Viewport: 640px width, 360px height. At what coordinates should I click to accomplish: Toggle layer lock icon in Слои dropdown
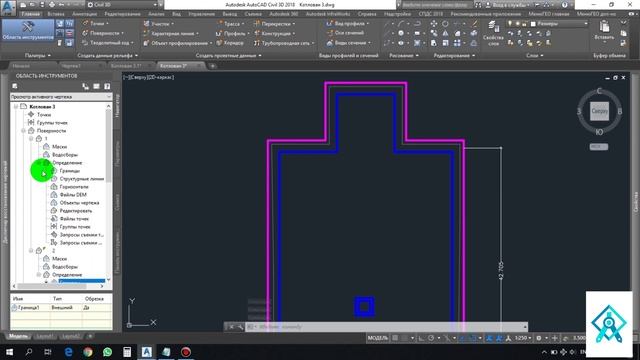[524, 24]
